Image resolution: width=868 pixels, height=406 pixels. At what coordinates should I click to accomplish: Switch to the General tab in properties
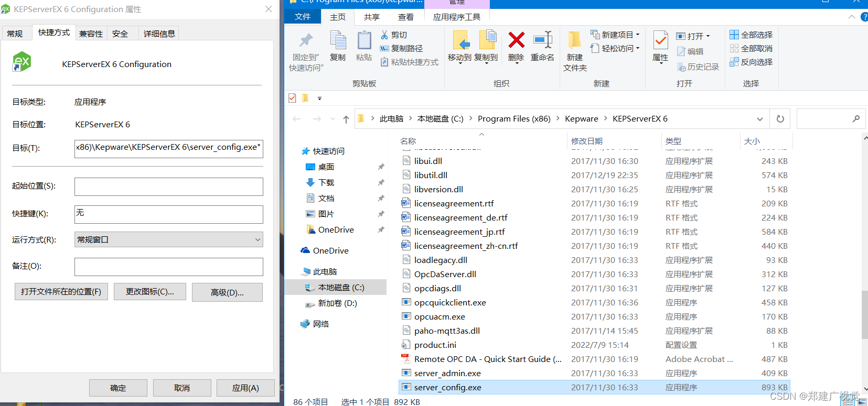15,34
